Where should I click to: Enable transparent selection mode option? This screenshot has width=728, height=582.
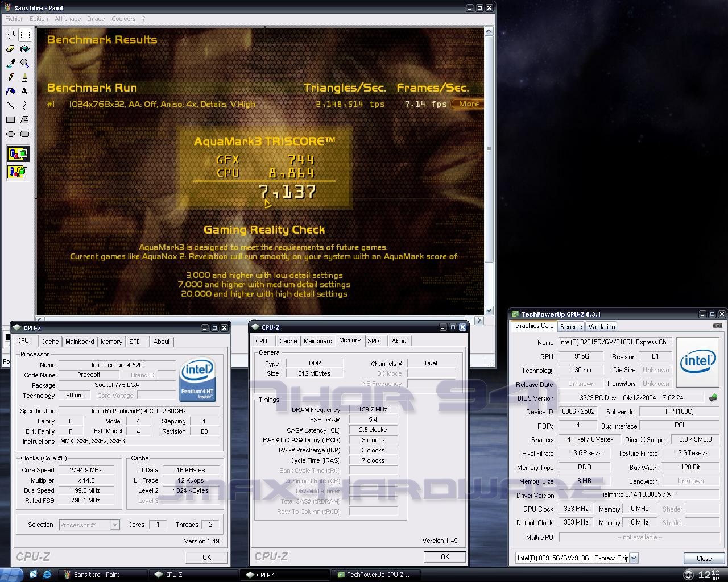pos(18,171)
